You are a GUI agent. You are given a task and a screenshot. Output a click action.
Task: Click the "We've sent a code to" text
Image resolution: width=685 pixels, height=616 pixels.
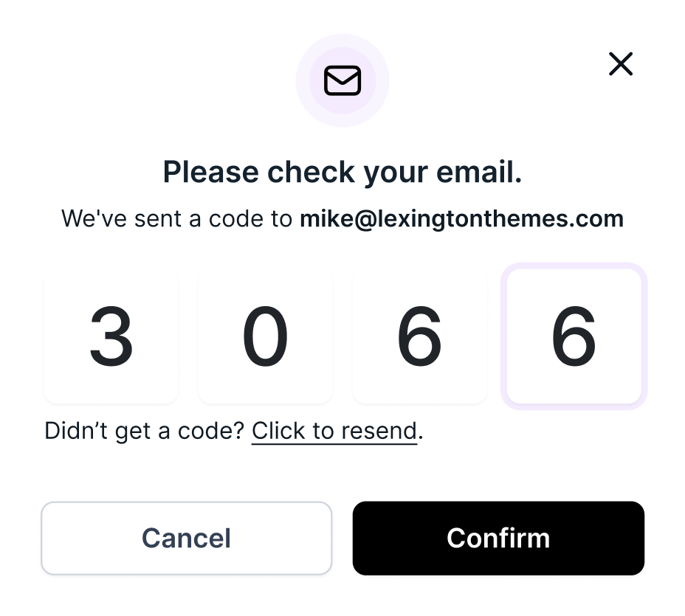(x=177, y=218)
